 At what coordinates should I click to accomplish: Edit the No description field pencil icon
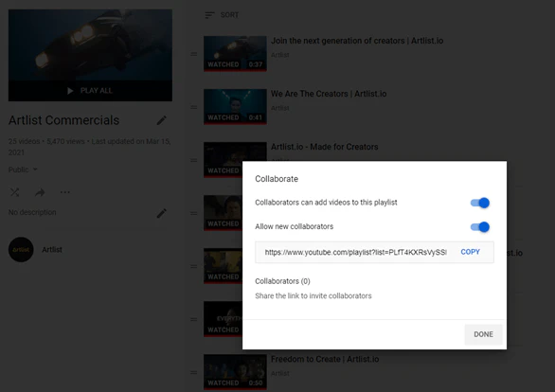pyautogui.click(x=161, y=213)
